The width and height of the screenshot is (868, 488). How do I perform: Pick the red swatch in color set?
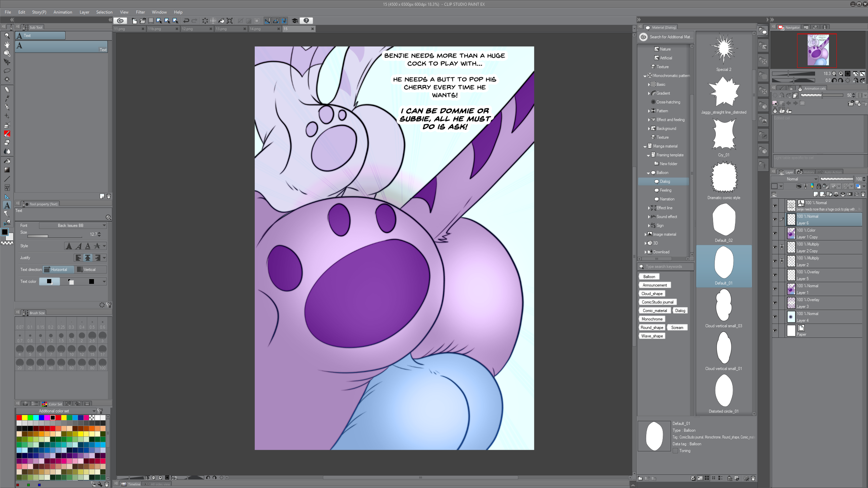(x=19, y=417)
